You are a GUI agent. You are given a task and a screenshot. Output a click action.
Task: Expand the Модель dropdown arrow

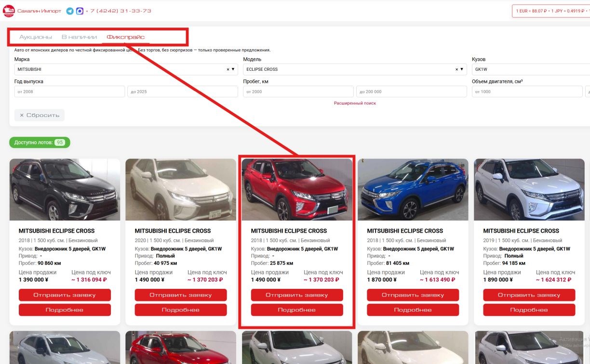click(x=462, y=69)
